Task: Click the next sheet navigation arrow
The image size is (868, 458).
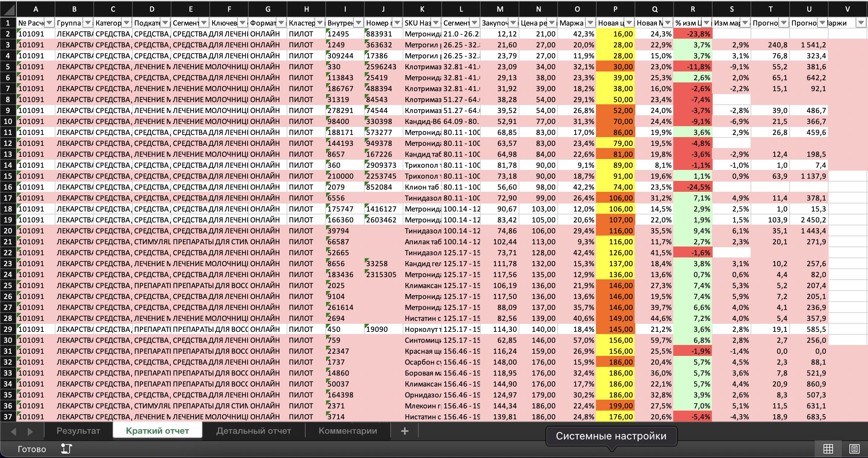Action: point(30,431)
